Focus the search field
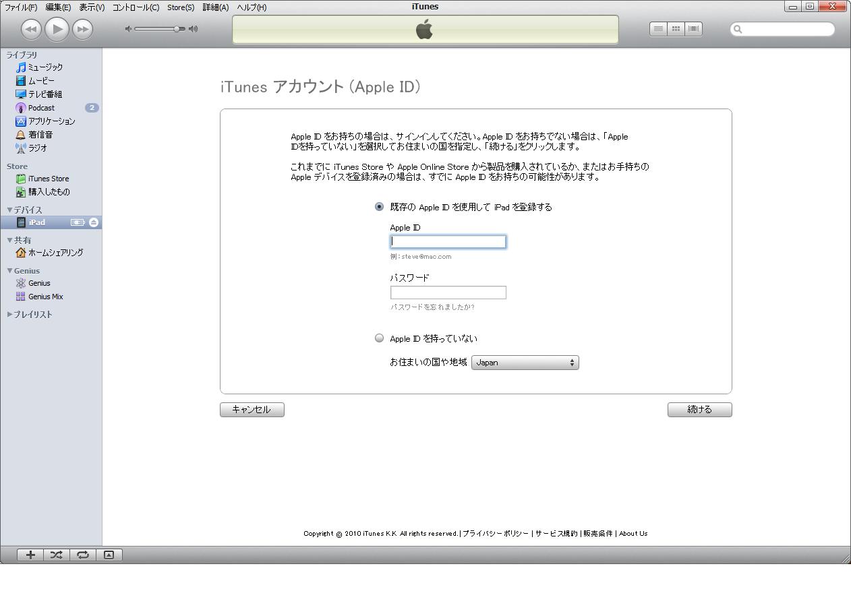 [782, 29]
